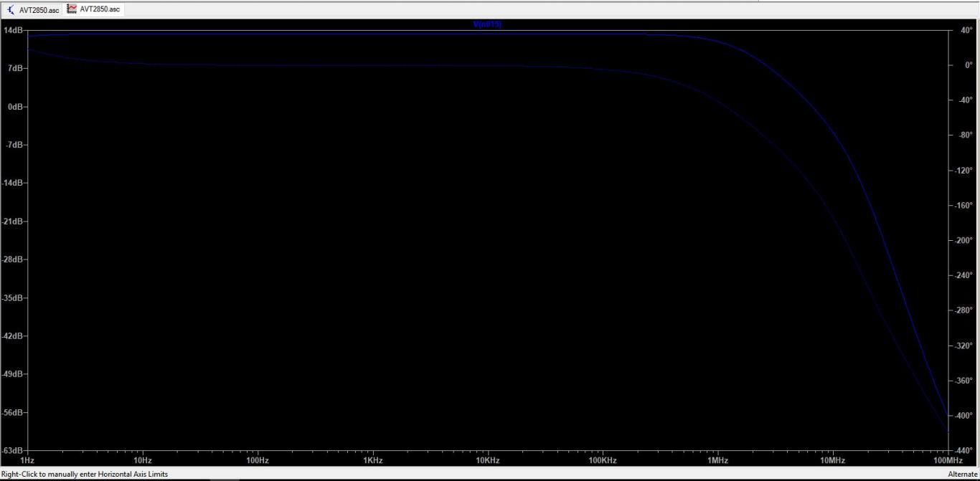Viewport: 980px width, 481px height.
Task: Click the -56dB magnitude axis label
Action: (x=12, y=413)
